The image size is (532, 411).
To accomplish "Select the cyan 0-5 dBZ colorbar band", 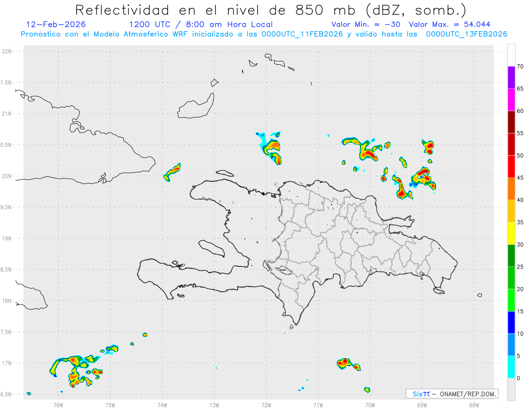I will coord(511,367).
